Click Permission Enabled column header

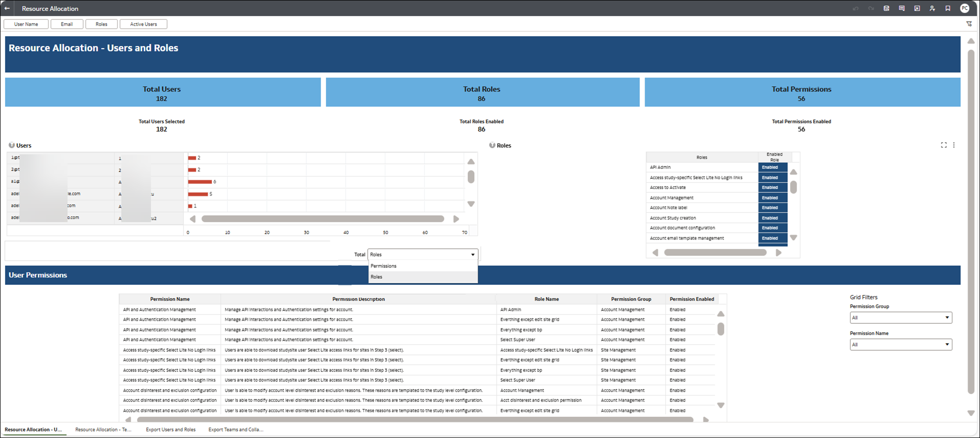click(692, 299)
